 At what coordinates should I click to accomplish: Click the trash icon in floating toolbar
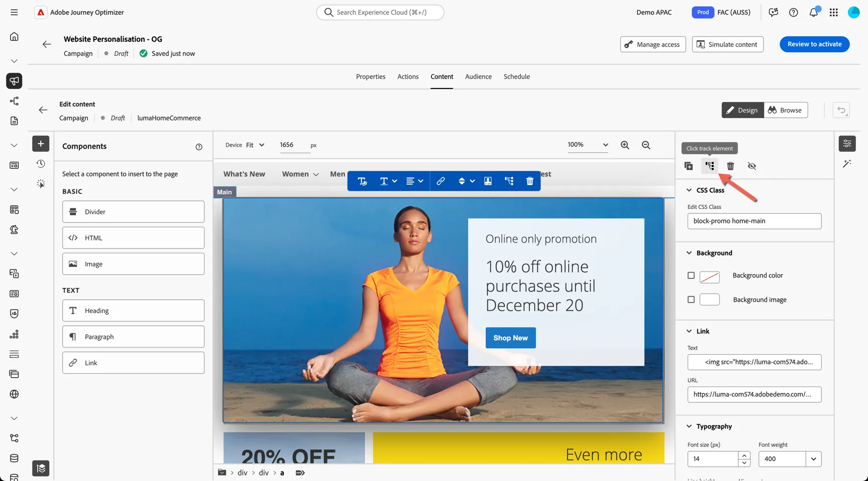tap(529, 181)
